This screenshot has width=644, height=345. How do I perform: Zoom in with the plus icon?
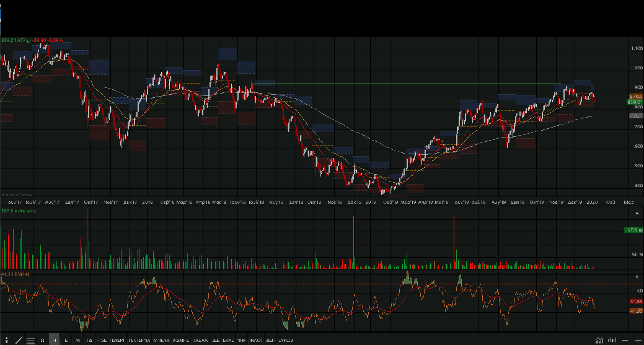[x=638, y=340]
